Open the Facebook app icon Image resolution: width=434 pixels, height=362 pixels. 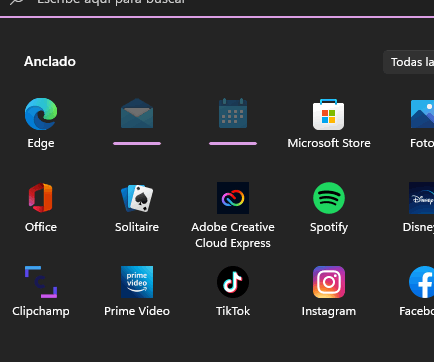pyautogui.click(x=422, y=282)
